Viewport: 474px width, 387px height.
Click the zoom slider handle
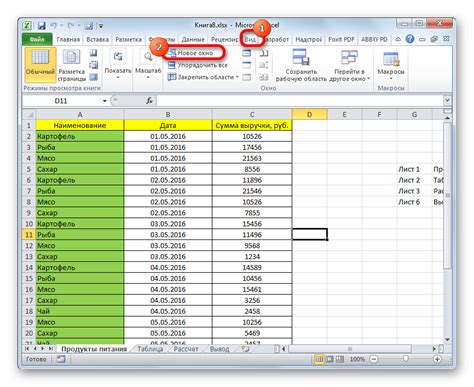(405, 359)
